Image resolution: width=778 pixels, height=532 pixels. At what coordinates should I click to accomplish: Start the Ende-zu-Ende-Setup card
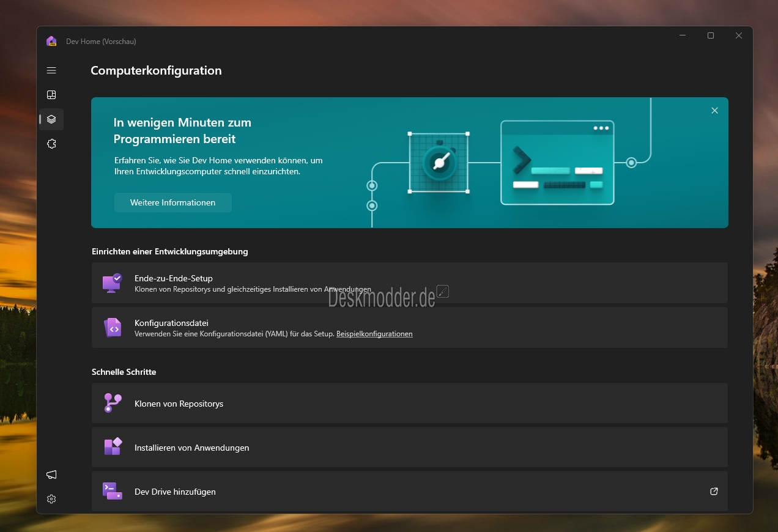[410, 283]
